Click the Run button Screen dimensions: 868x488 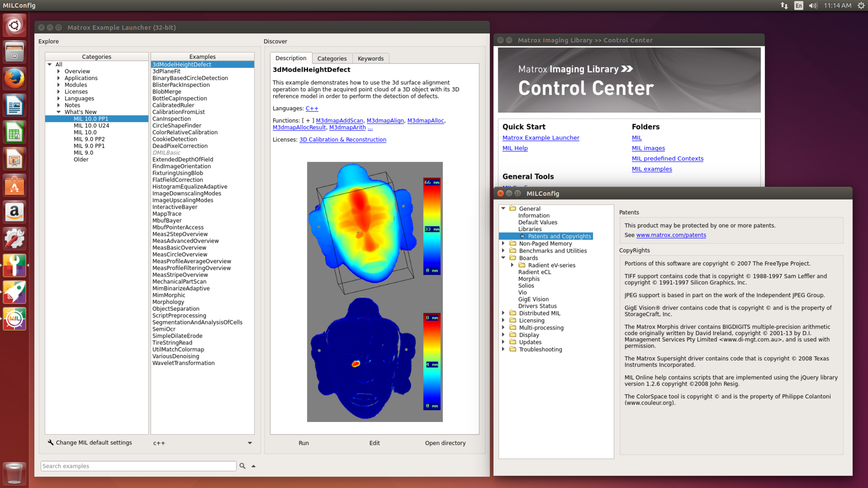click(304, 443)
